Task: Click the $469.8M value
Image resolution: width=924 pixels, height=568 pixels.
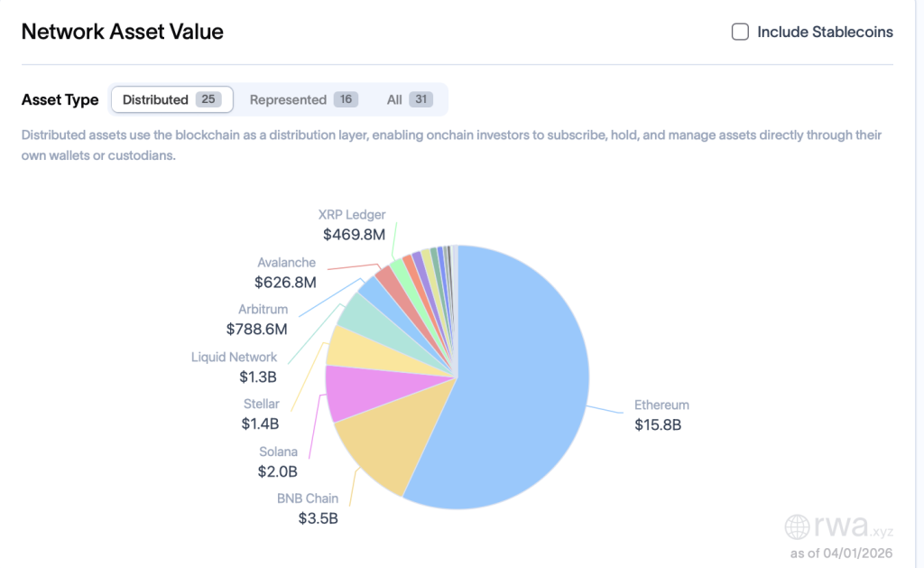Action: click(354, 235)
